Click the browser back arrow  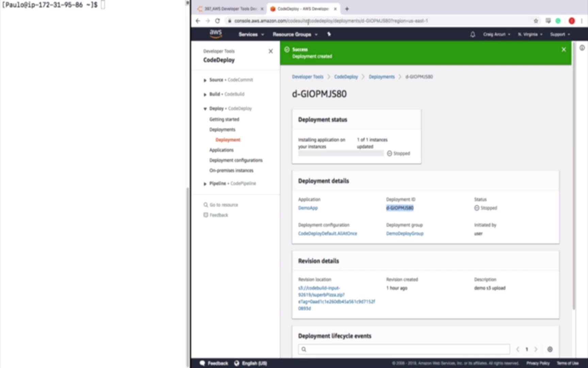[198, 21]
